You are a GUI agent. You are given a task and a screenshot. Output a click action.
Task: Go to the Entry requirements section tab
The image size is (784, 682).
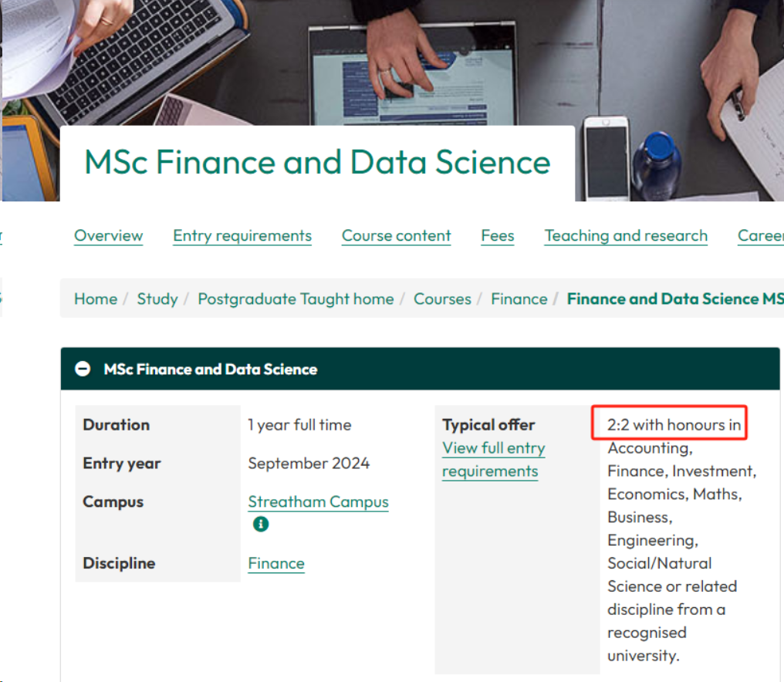(x=242, y=236)
